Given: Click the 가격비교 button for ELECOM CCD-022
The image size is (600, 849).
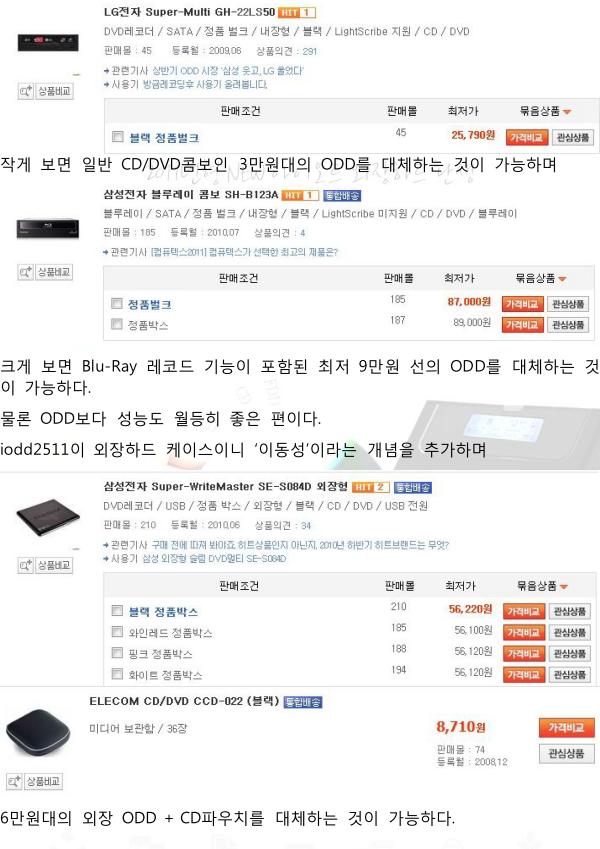Looking at the screenshot, I should pyautogui.click(x=566, y=728).
